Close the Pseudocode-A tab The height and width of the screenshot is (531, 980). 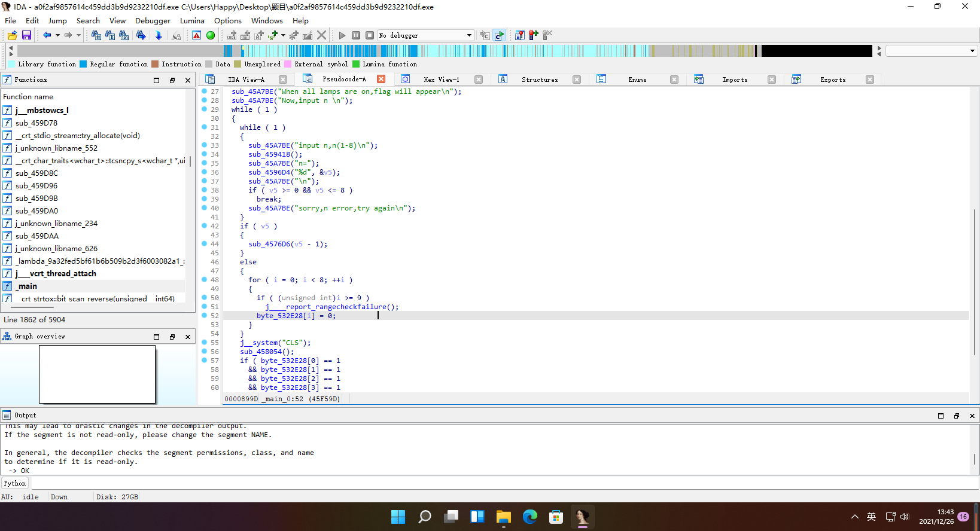pos(381,79)
